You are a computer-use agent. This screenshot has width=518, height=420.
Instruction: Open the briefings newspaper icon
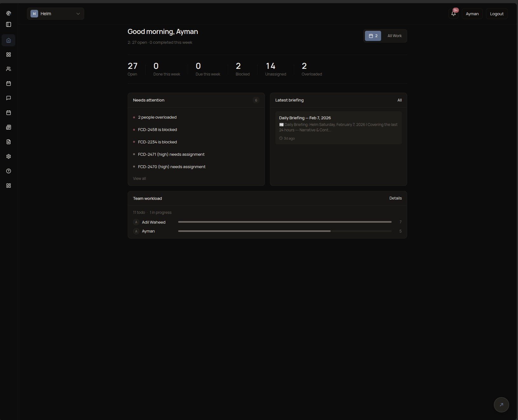pos(9,128)
